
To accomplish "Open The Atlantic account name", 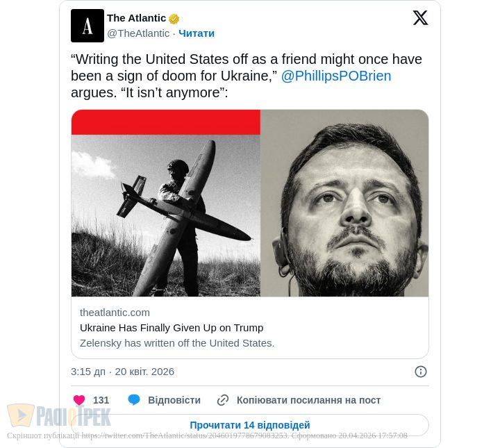I will 136,18.
